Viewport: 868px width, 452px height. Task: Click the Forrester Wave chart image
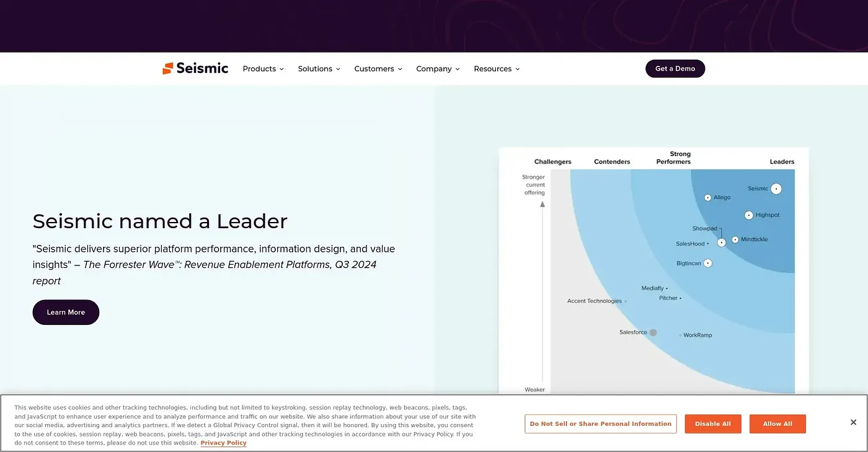pyautogui.click(x=653, y=270)
